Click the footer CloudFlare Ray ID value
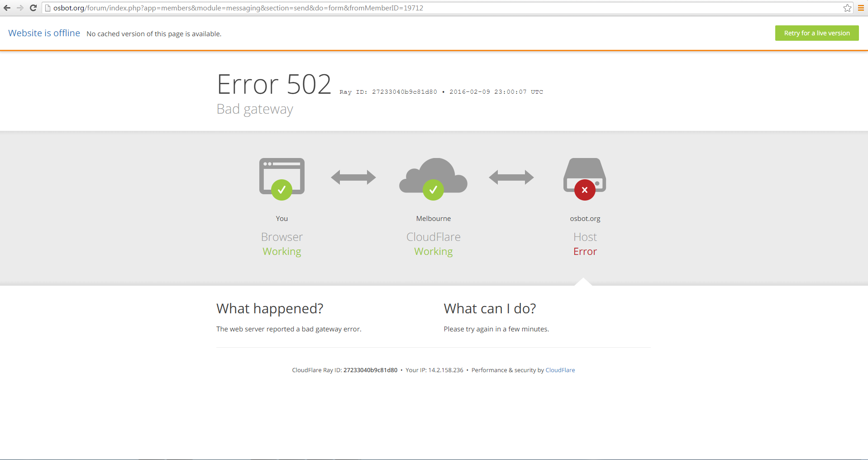The image size is (868, 460). coord(370,370)
